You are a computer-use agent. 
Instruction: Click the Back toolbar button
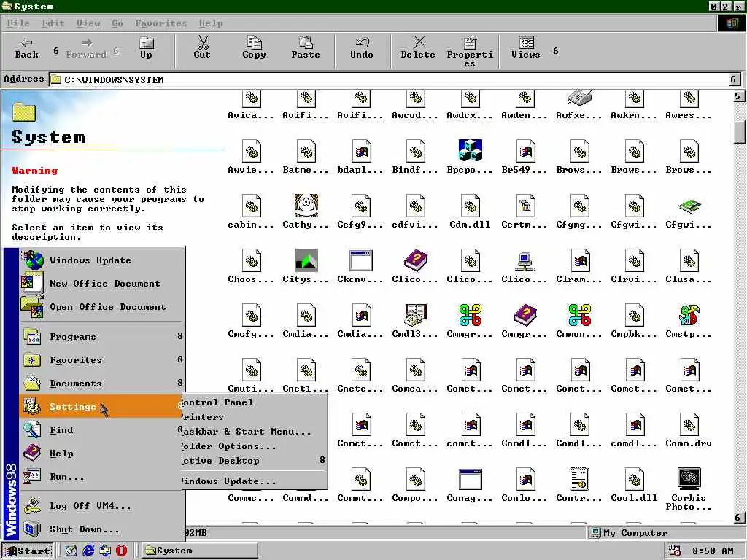coord(27,48)
